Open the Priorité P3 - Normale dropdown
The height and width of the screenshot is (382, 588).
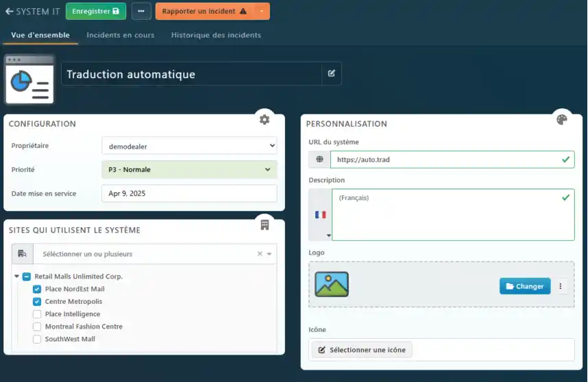click(x=189, y=170)
